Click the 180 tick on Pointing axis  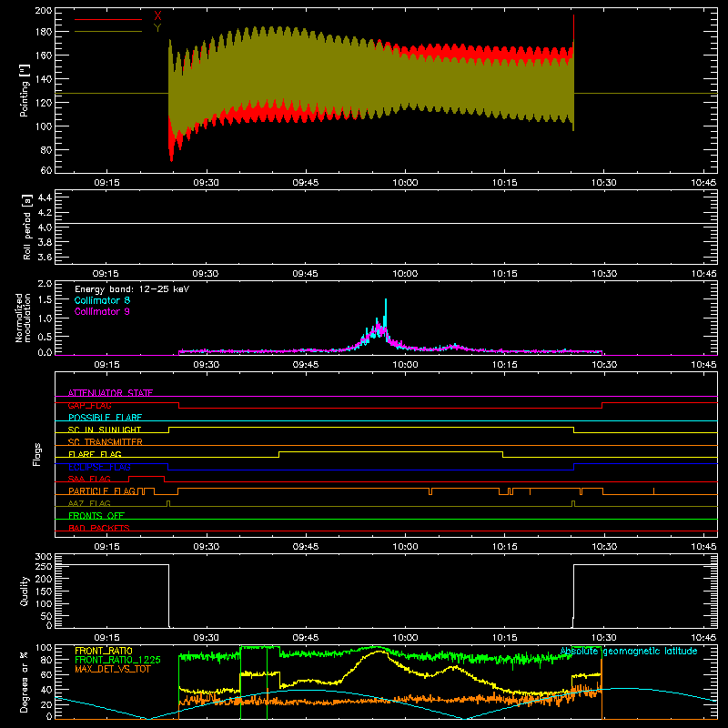tap(43, 32)
